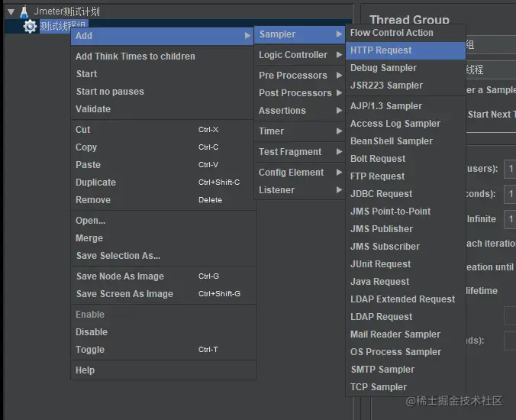Choose JUnit Request
This screenshot has width=516, height=420.
pyautogui.click(x=405, y=264)
